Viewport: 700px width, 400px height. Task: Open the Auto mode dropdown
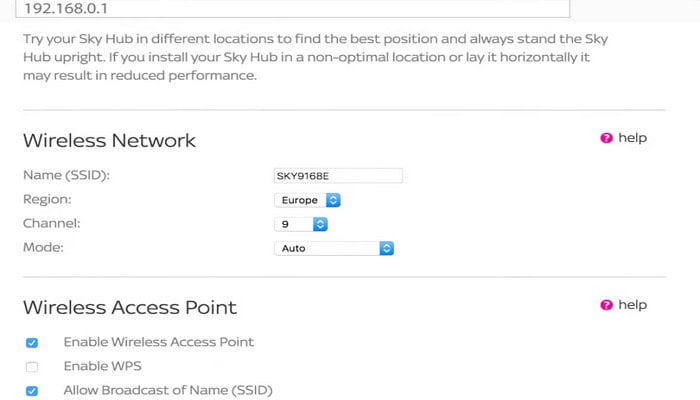click(334, 248)
